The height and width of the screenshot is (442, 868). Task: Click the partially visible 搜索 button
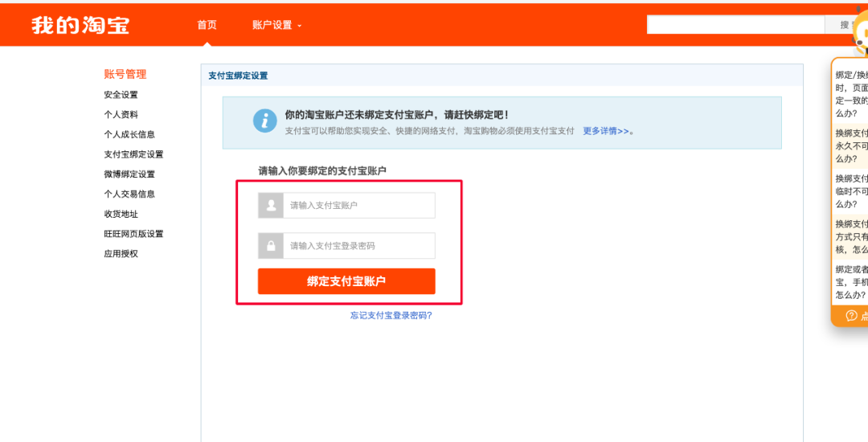click(x=845, y=24)
